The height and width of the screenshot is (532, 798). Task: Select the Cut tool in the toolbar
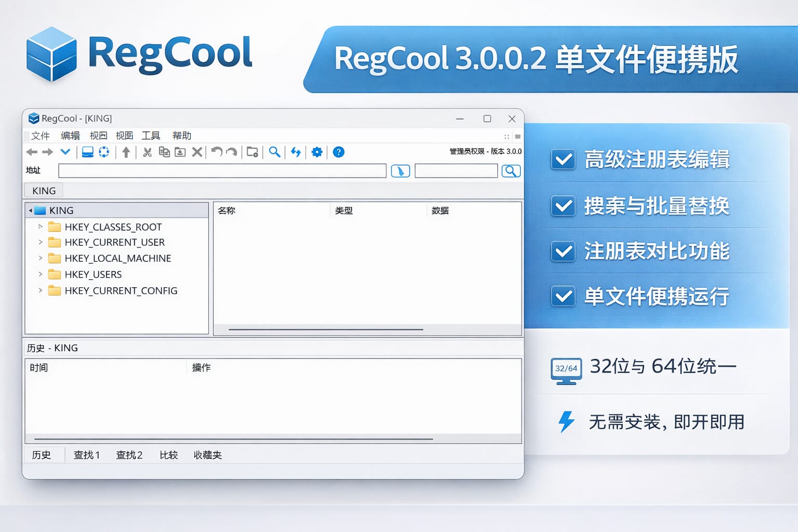[148, 152]
